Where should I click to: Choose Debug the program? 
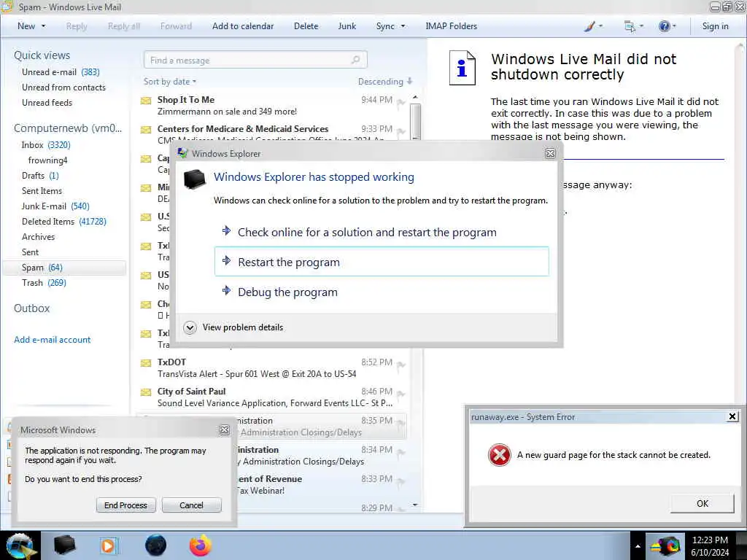382,292
